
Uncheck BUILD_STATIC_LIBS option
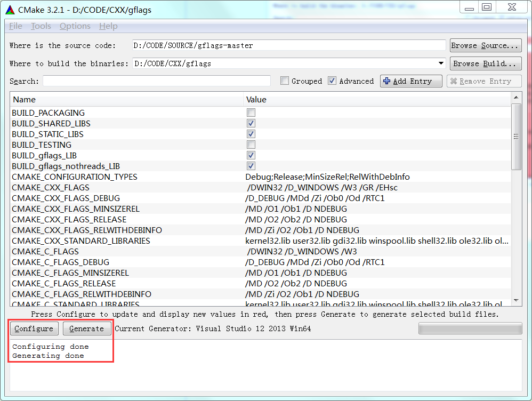(251, 134)
